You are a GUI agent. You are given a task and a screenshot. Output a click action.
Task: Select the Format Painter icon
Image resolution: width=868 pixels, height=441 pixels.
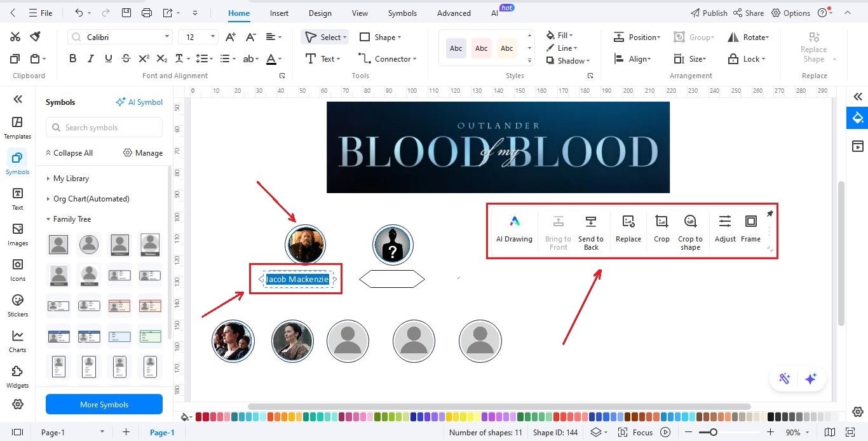(x=36, y=37)
